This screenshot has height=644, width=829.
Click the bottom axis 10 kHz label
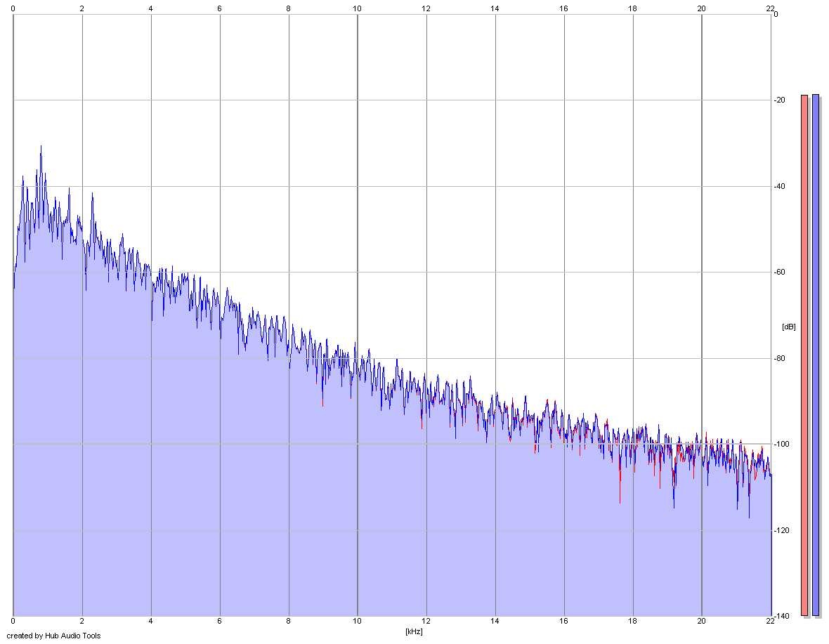point(357,622)
